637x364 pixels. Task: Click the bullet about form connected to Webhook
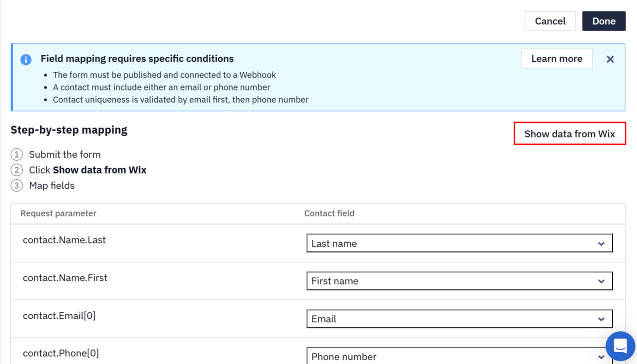164,75
